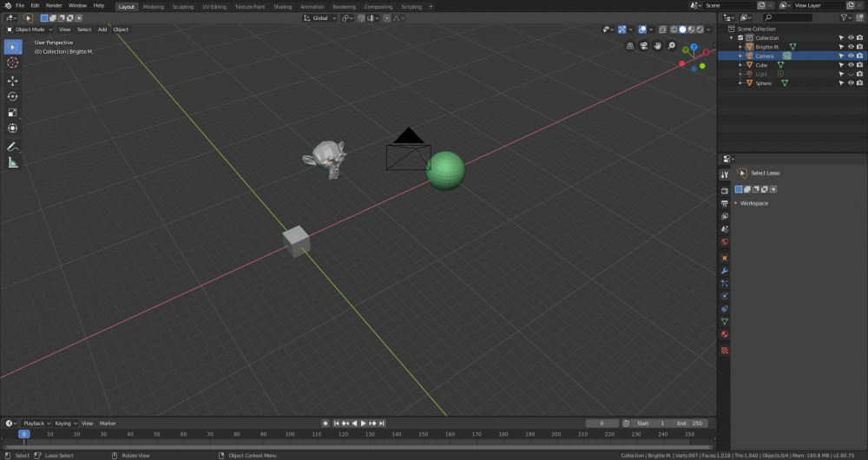Image resolution: width=868 pixels, height=460 pixels.
Task: Select the Rotate tool in the left toolbar
Action: (13, 97)
